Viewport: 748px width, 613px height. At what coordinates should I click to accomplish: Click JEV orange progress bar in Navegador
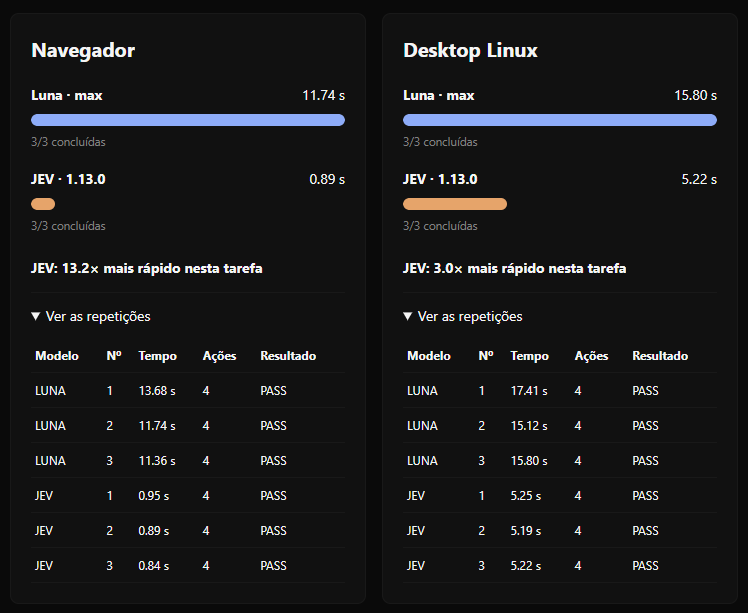(x=43, y=204)
